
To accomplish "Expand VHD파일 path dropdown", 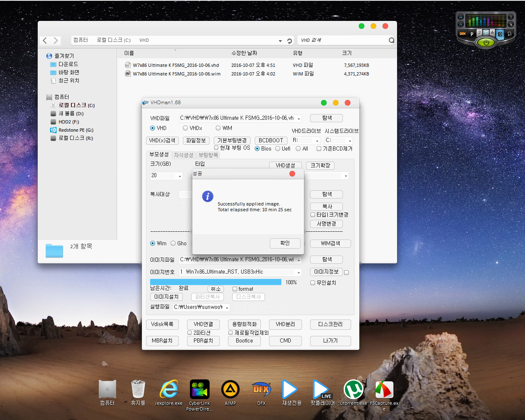I will 299,119.
